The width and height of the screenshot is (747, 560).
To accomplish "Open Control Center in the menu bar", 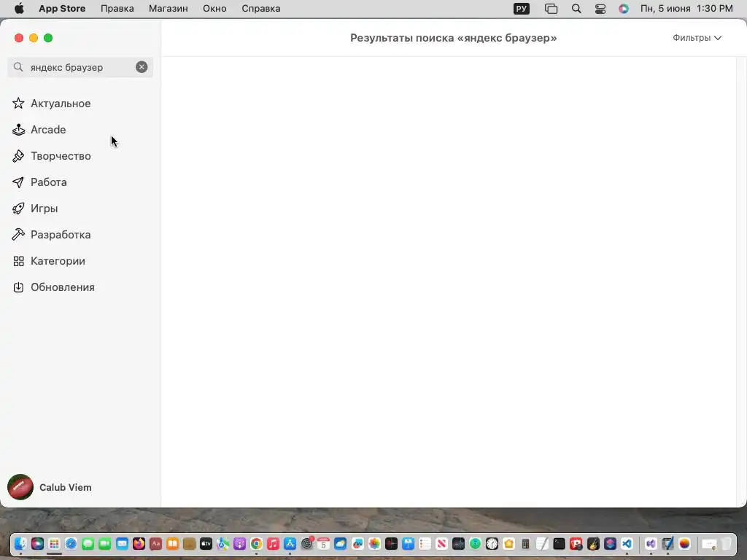I will point(600,9).
